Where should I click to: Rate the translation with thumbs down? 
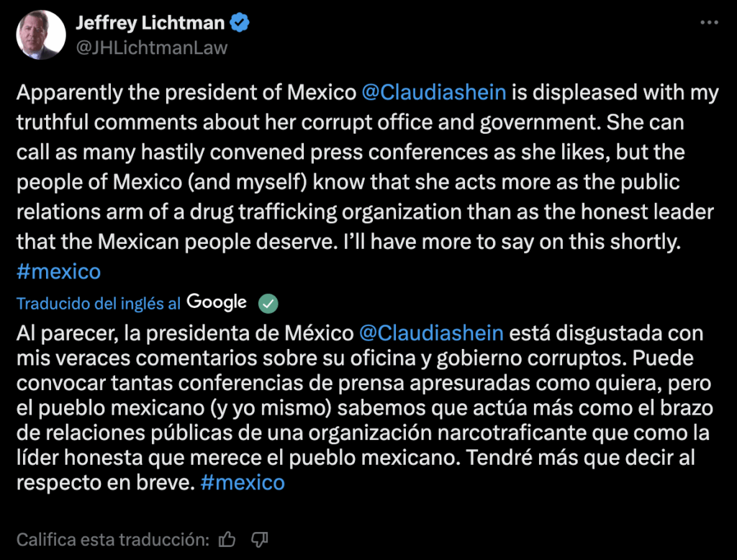coord(259,539)
